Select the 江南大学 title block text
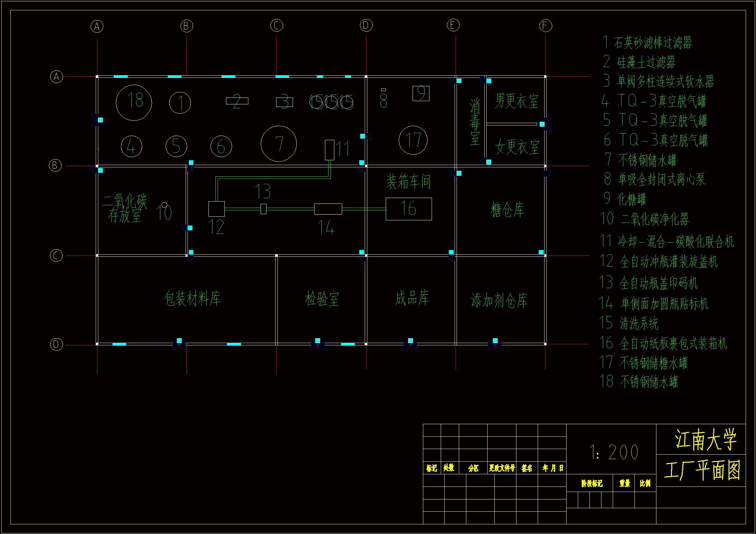 pyautogui.click(x=705, y=439)
